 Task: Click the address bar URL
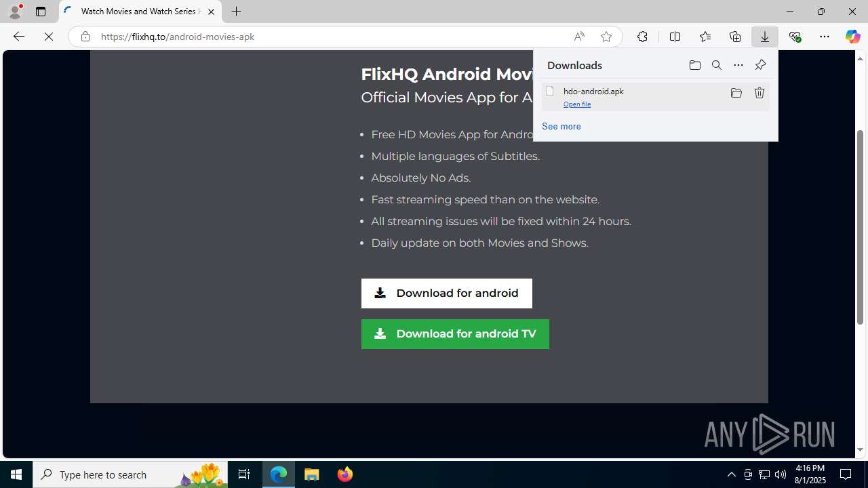click(x=178, y=37)
